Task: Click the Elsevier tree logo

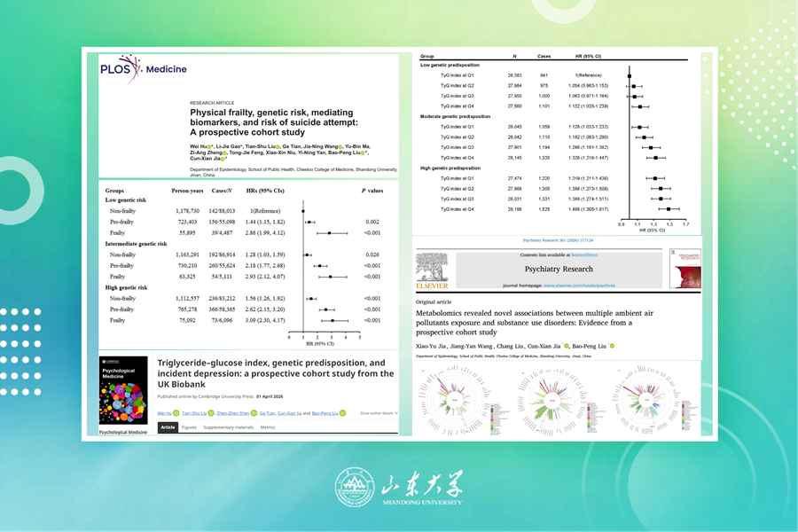Action: [x=432, y=269]
